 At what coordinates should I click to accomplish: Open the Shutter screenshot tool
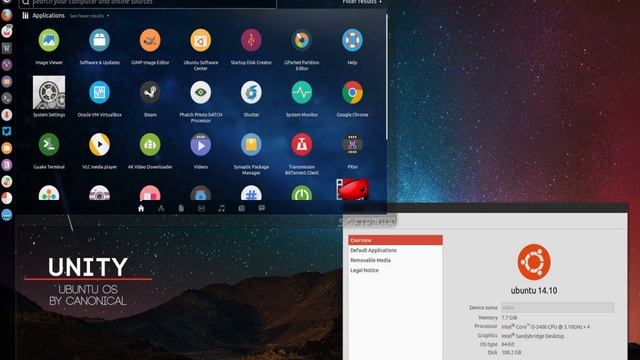coord(251,93)
